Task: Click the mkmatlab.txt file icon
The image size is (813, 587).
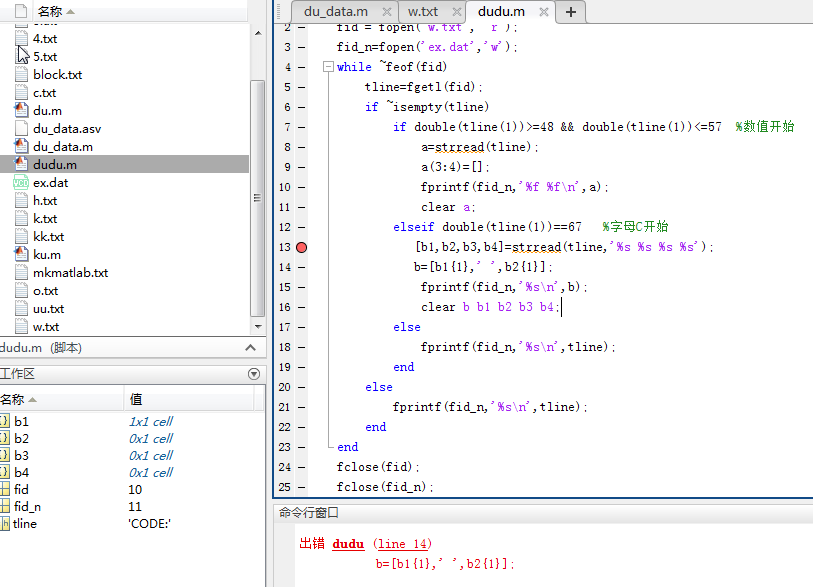Action: (21, 273)
